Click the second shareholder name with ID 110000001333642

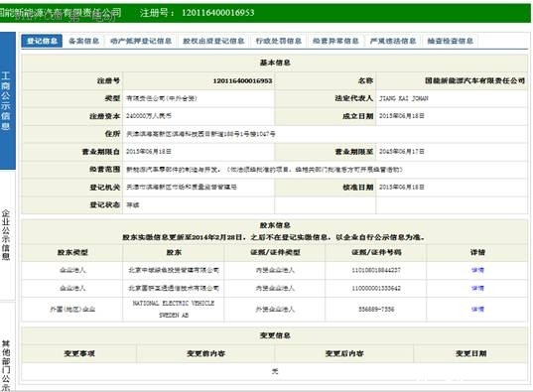(x=174, y=289)
